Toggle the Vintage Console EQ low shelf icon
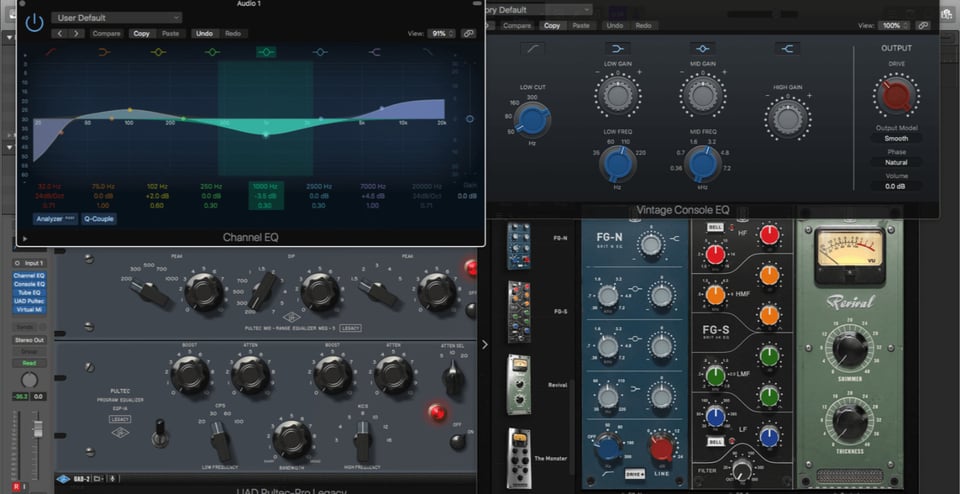The image size is (960, 494). (x=617, y=47)
